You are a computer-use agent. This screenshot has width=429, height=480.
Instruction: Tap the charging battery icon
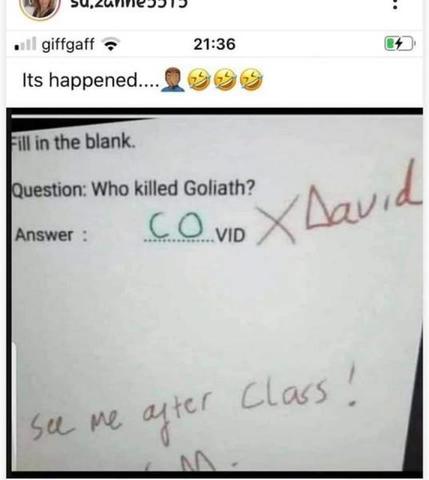point(400,44)
